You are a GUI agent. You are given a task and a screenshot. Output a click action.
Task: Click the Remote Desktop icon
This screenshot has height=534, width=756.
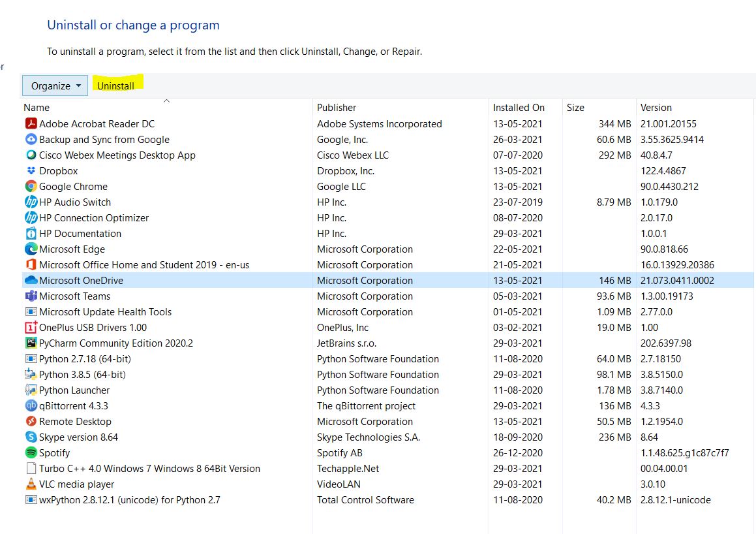[x=31, y=422]
